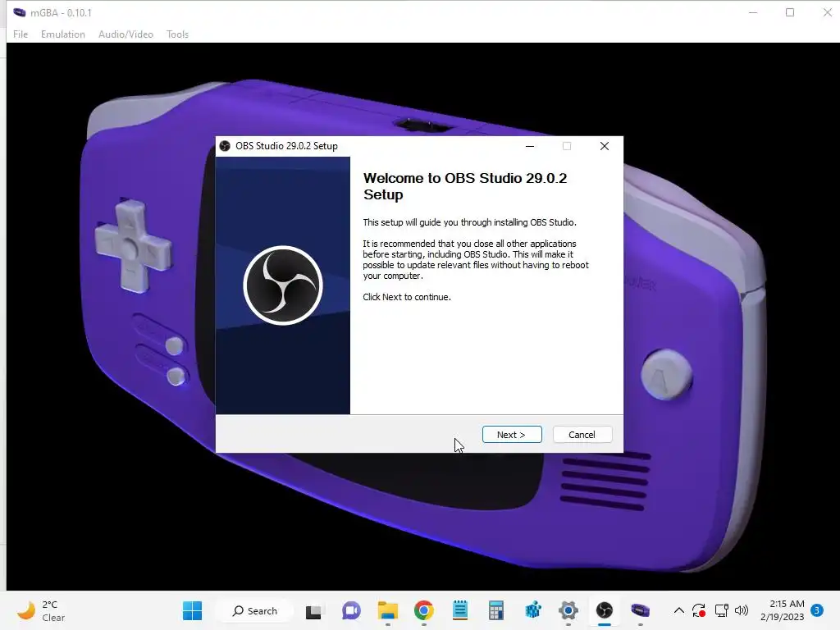Screen dimensions: 840x630
Task: Open Calculator from the taskbar
Action: pyautogui.click(x=496, y=610)
